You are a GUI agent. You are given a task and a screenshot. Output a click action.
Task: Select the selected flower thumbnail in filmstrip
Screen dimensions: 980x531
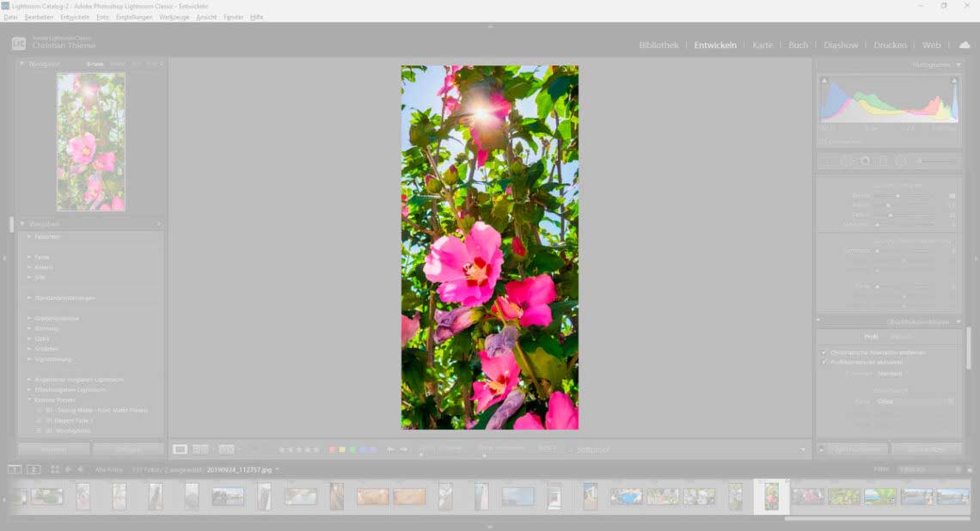tap(771, 497)
